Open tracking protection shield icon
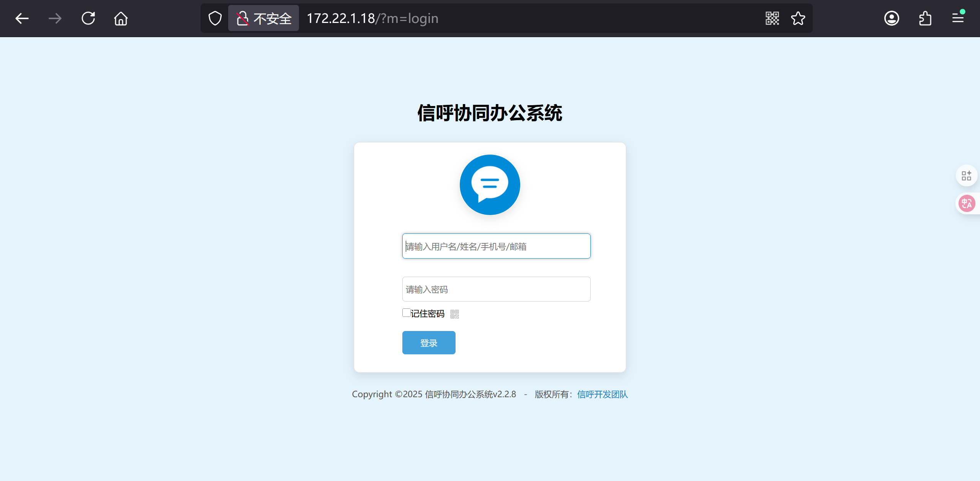The width and height of the screenshot is (980, 481). pos(215,18)
